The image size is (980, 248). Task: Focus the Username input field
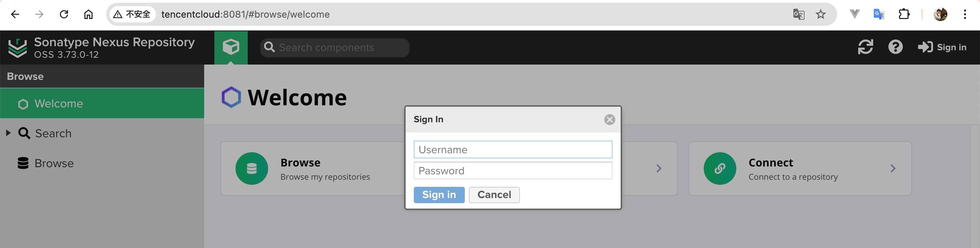[x=513, y=149]
